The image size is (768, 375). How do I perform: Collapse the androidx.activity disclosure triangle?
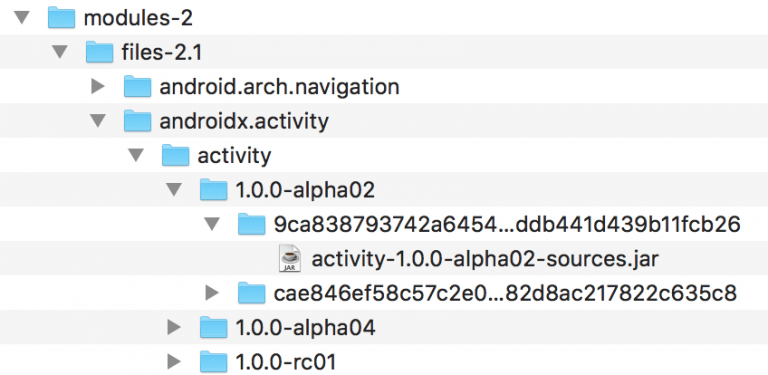click(98, 121)
